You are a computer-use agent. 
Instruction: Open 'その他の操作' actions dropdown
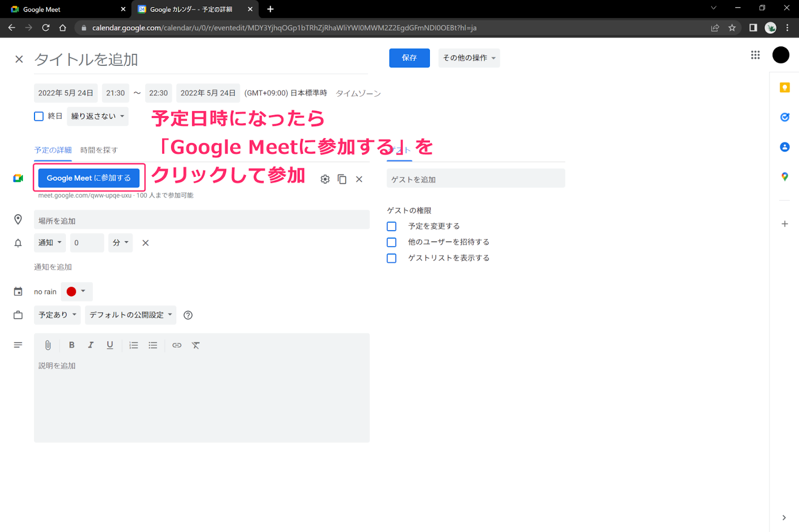pos(469,58)
